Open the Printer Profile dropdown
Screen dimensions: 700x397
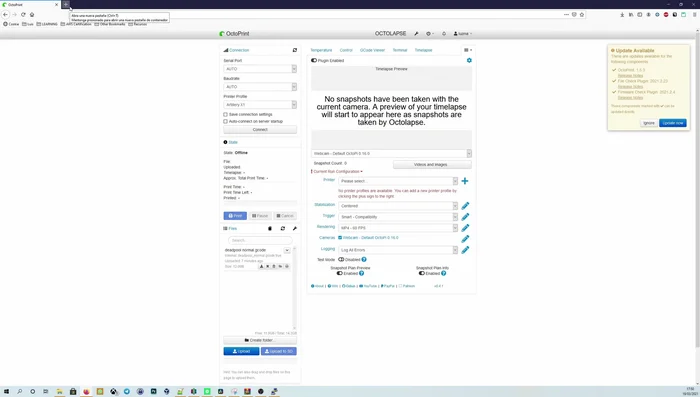pyautogui.click(x=260, y=104)
